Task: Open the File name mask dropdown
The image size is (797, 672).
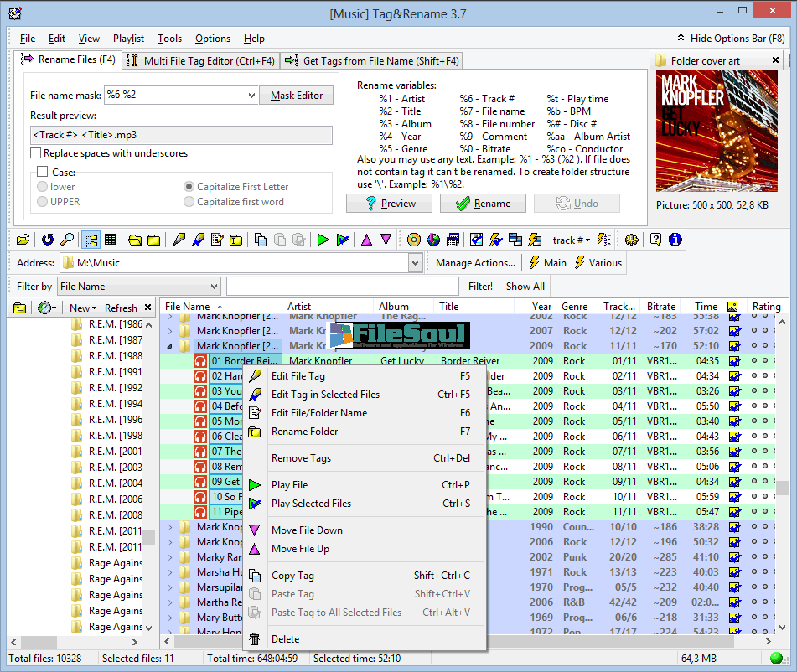Action: pyautogui.click(x=251, y=96)
